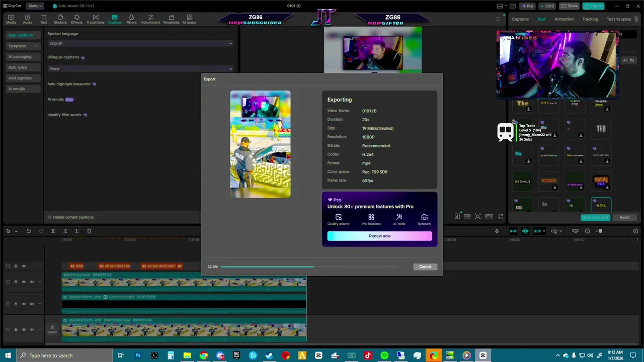Toggle visibility eye on Compound clip track
Screen dimensions: 644x362
[24, 304]
